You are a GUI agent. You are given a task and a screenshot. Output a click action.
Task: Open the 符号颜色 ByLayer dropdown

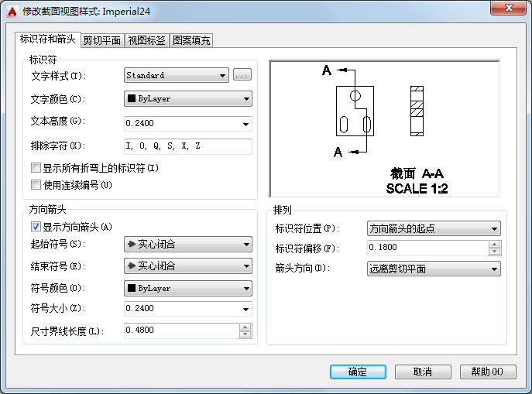point(188,288)
